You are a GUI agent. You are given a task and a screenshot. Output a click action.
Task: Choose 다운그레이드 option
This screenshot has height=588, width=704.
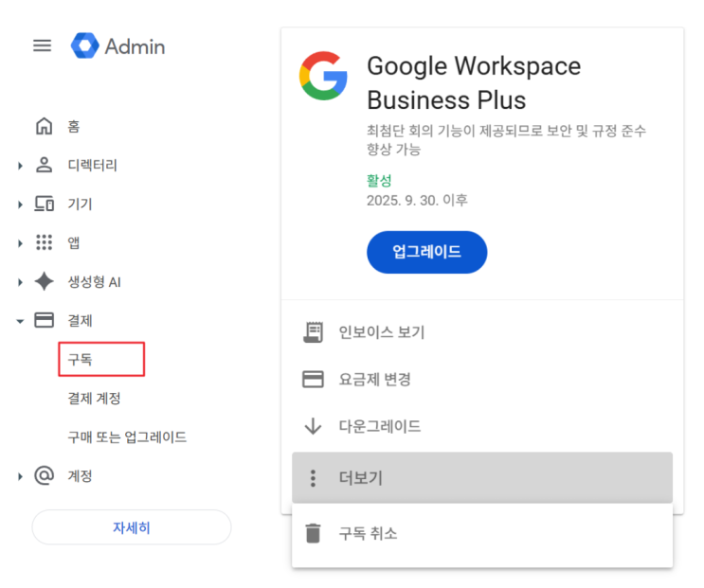(380, 426)
